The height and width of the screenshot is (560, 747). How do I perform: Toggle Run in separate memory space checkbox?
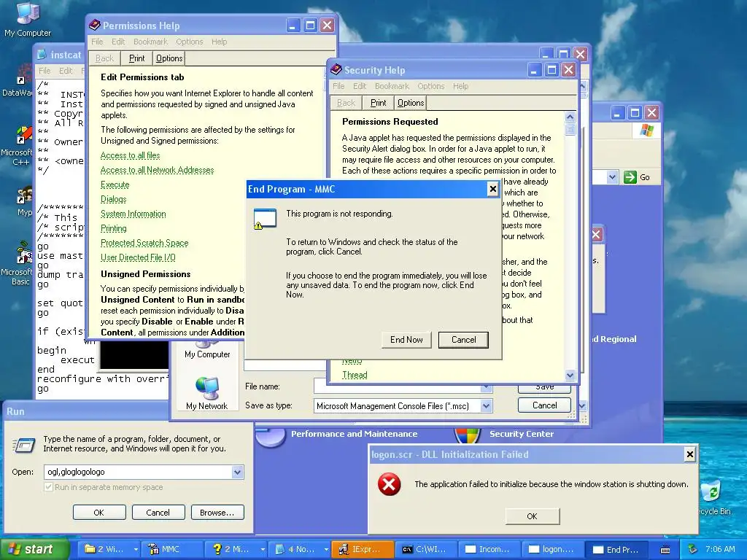click(x=48, y=487)
